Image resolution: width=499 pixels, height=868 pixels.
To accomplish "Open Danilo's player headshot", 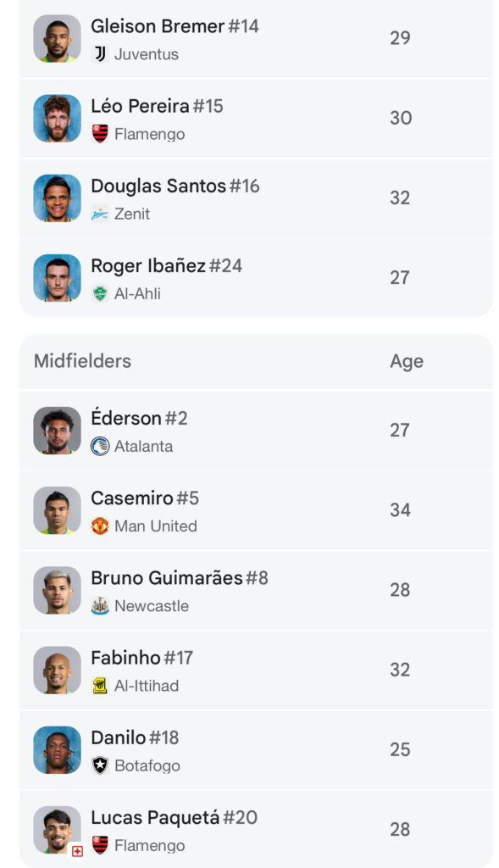I will pos(57,749).
